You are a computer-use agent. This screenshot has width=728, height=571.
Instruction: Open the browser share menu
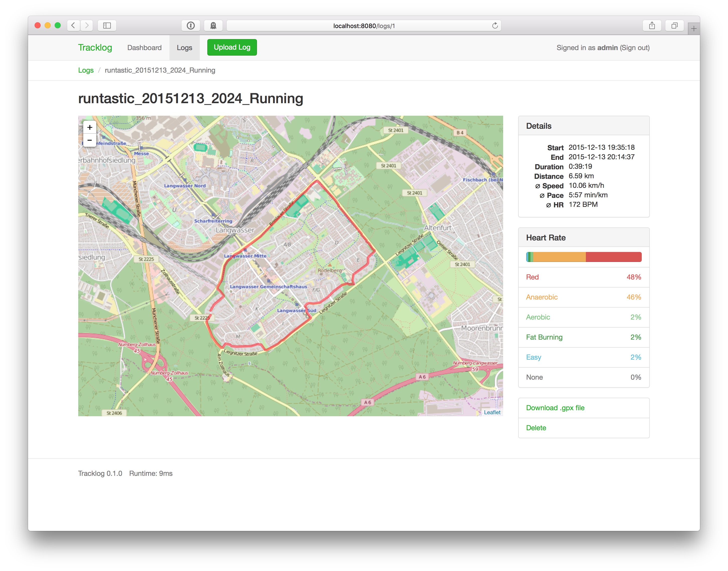tap(652, 25)
